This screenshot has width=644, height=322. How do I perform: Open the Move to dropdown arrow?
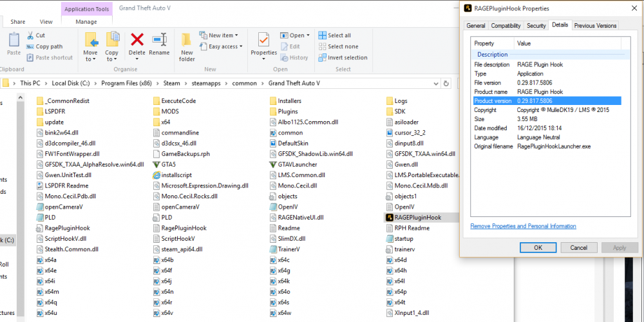coord(94,59)
